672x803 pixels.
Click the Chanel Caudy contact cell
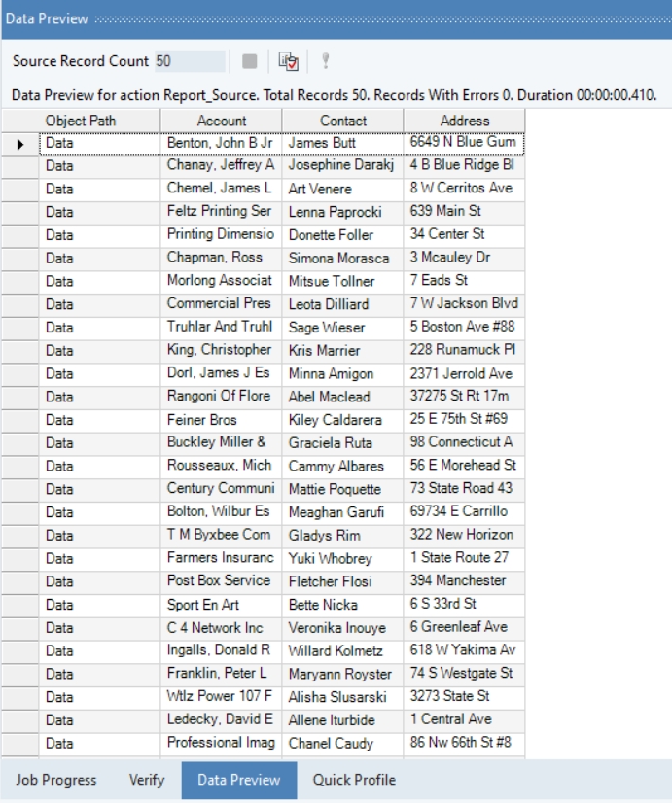[x=342, y=744]
